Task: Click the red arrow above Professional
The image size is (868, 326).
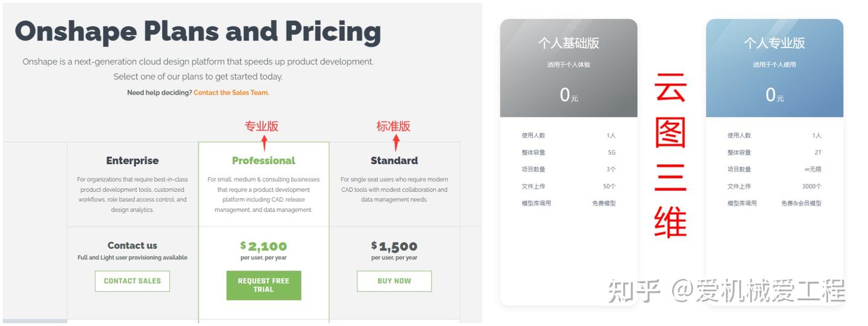Action: coord(264,143)
